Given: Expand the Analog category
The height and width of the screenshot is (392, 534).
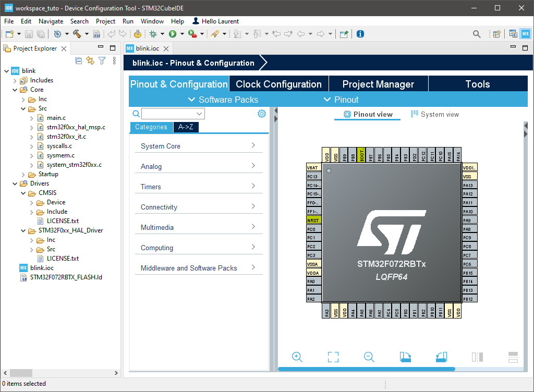Looking at the screenshot, I should 199,166.
